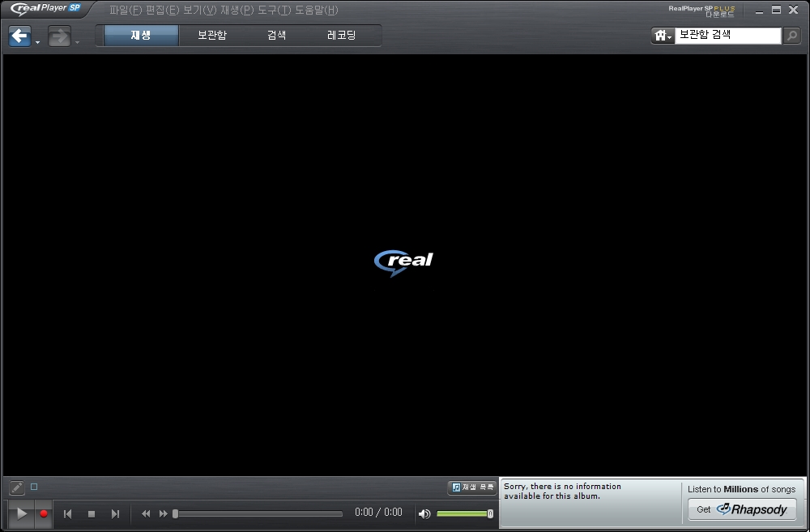This screenshot has height=532, width=810.
Task: Click the rewind button
Action: 146,514
